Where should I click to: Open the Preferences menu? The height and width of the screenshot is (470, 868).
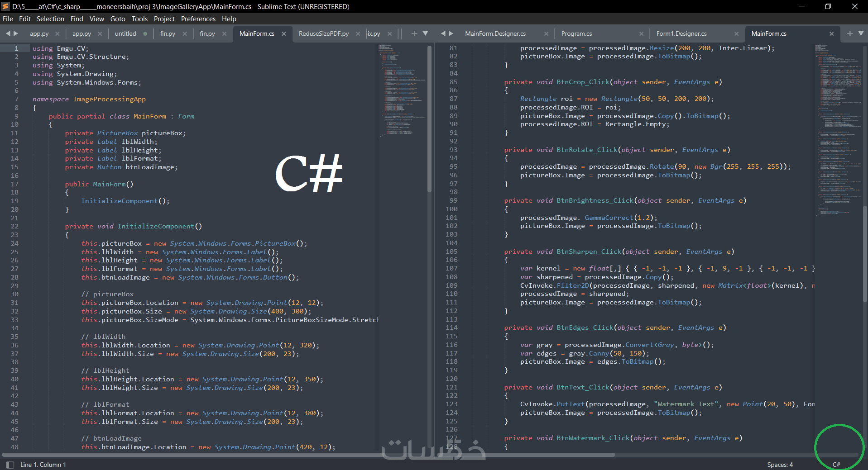pos(198,19)
